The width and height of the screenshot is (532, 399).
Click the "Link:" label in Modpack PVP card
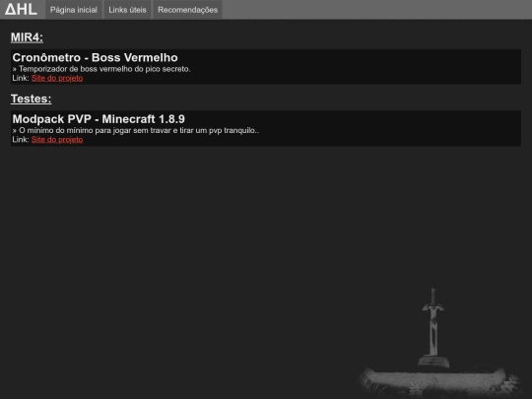(21, 140)
